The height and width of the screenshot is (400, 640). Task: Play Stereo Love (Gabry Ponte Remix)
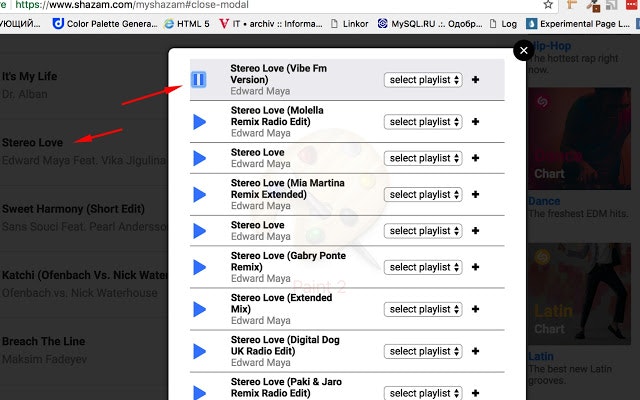coord(199,267)
